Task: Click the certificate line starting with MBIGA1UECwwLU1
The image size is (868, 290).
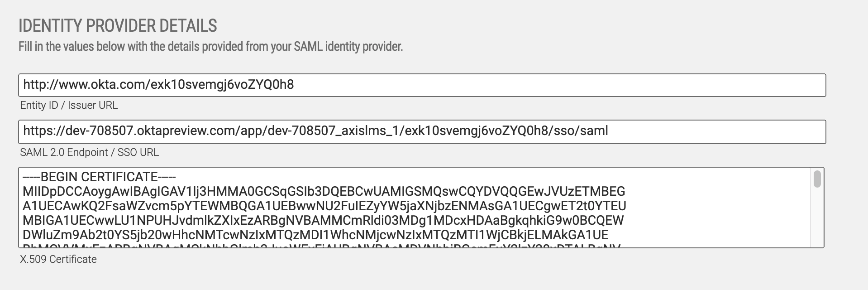Action: pyautogui.click(x=323, y=220)
